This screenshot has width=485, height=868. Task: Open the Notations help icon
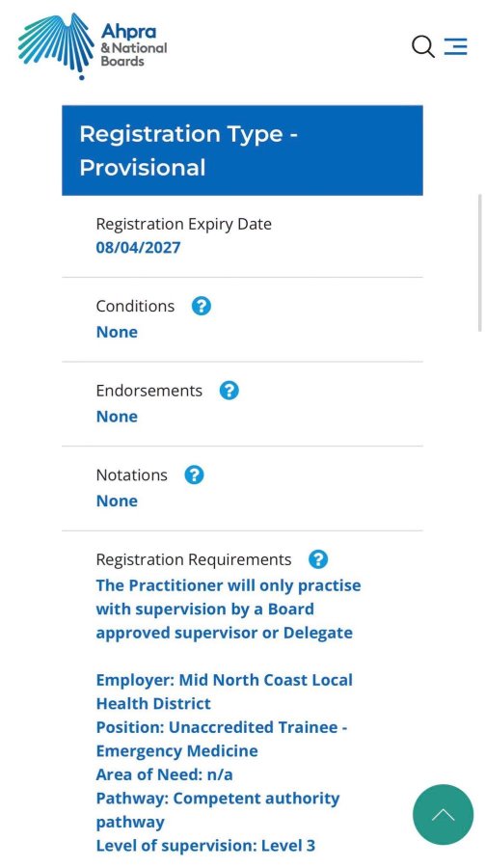(x=194, y=475)
